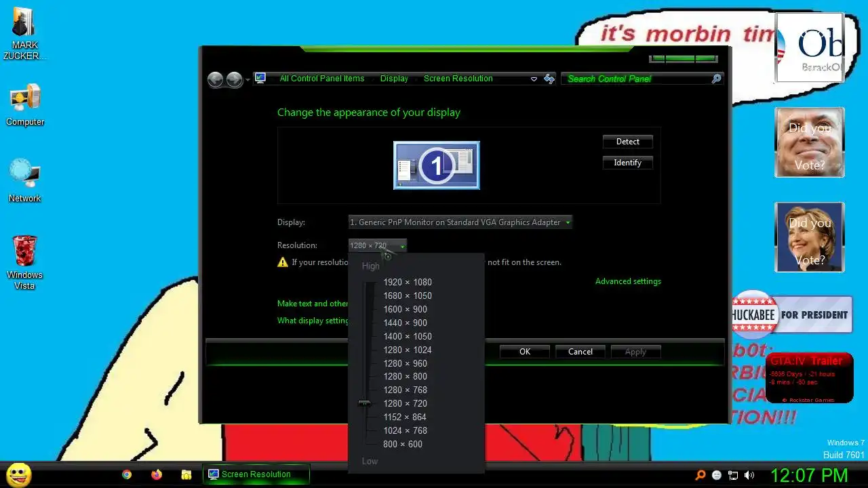The height and width of the screenshot is (488, 868).
Task: Click the GTA:IV Trailer countdown gadget
Action: pos(810,378)
